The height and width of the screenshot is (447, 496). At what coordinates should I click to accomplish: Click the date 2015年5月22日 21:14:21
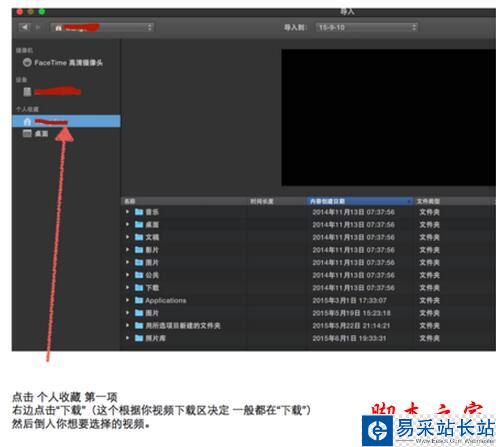(x=351, y=326)
